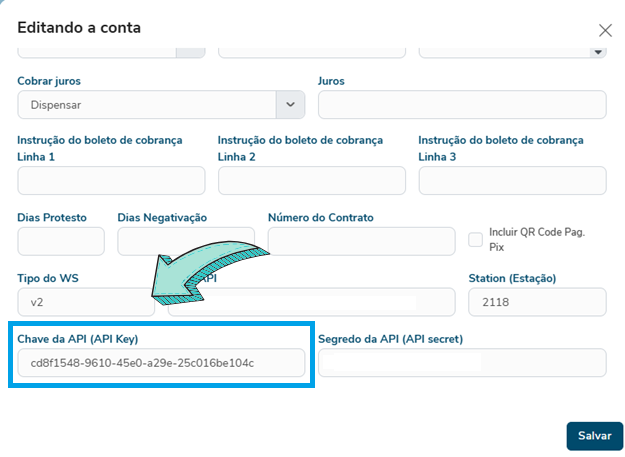Click the Dias Protesto field

pos(61,241)
